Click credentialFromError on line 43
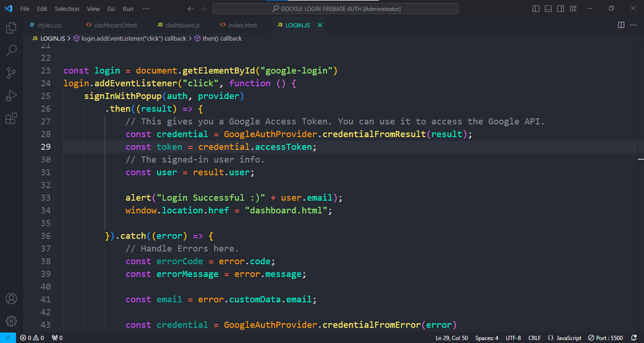The width and height of the screenshot is (644, 343). (372, 325)
